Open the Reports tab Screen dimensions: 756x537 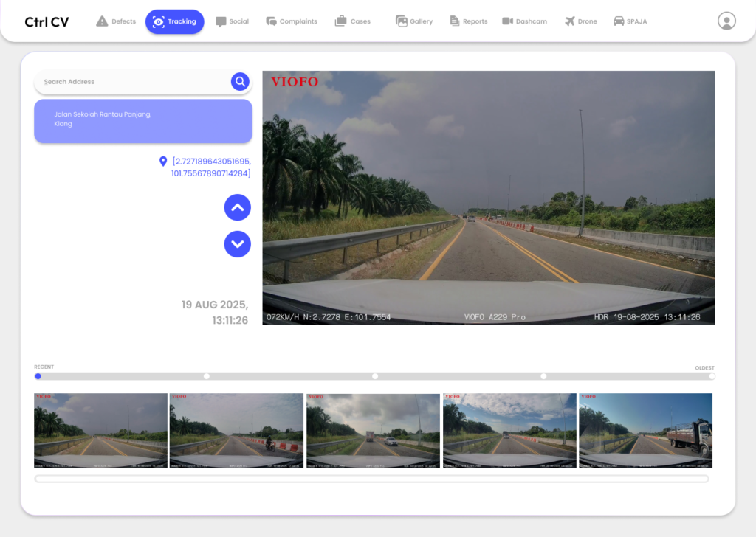pos(468,21)
